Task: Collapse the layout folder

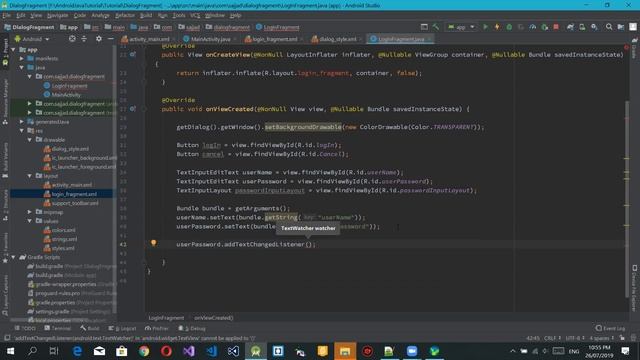Action: pyautogui.click(x=30, y=176)
